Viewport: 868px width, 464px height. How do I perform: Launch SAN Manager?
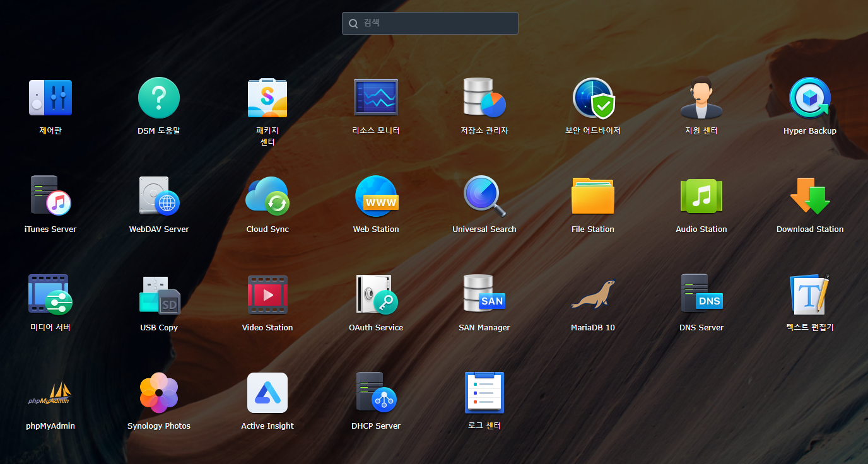pyautogui.click(x=484, y=294)
